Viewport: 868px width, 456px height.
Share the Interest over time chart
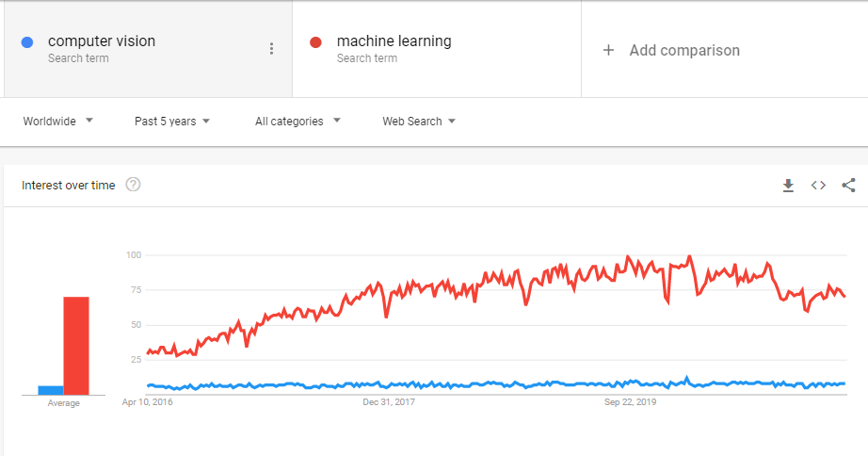(x=848, y=185)
